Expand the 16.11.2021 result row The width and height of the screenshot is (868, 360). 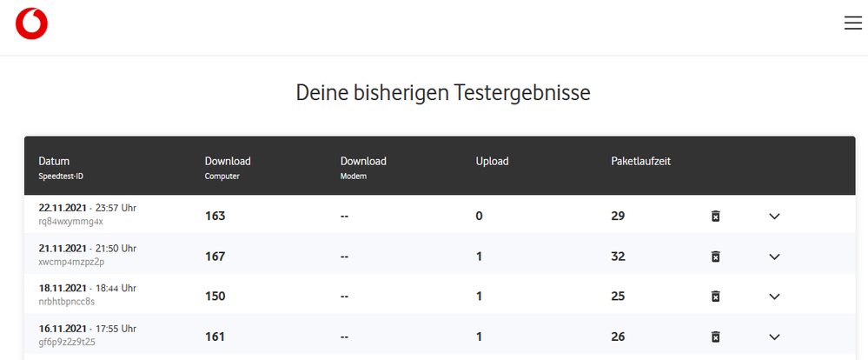pos(774,337)
